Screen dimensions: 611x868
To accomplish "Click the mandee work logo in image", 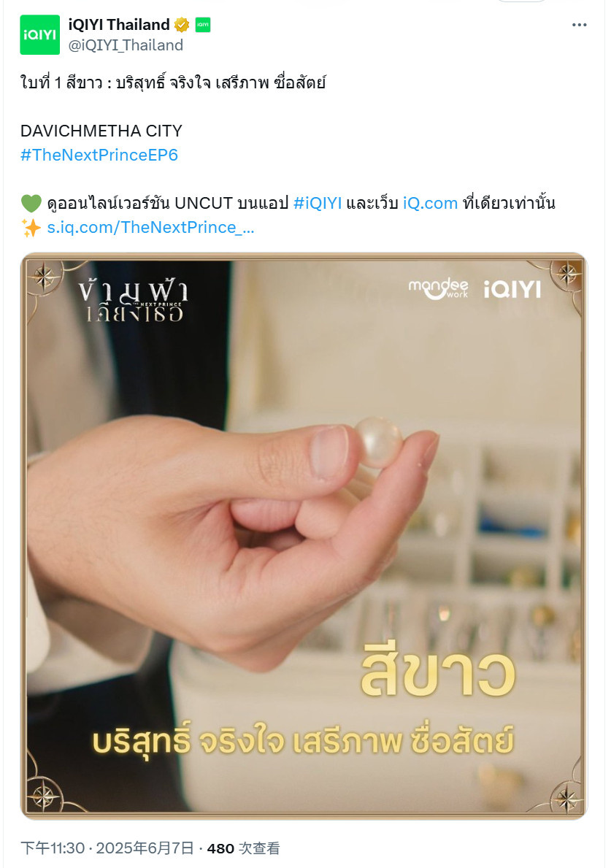I will (x=438, y=288).
